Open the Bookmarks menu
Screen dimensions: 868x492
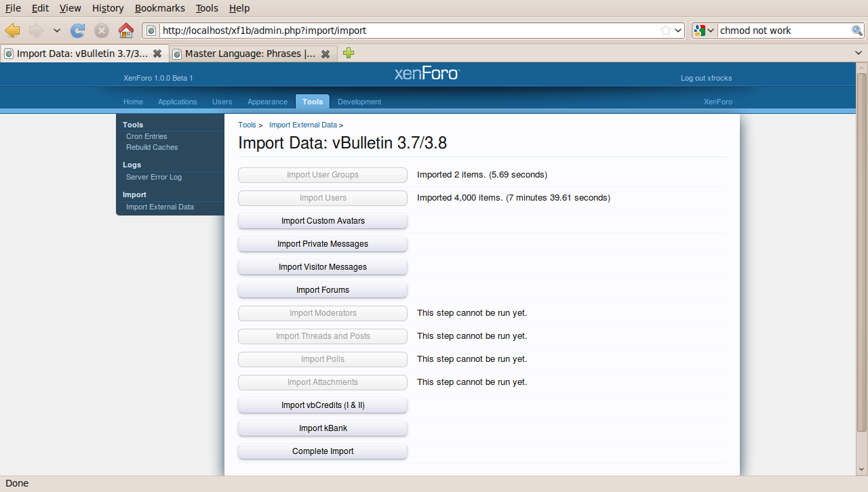coord(160,8)
